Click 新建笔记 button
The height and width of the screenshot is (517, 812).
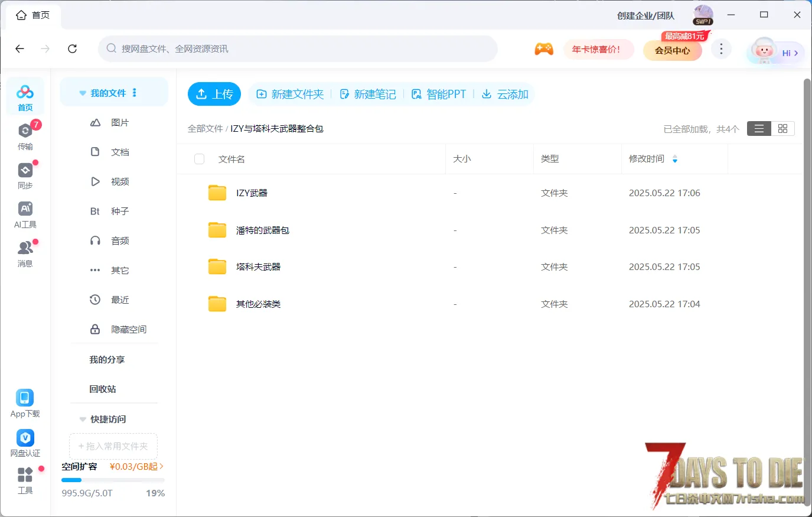pyautogui.click(x=368, y=94)
